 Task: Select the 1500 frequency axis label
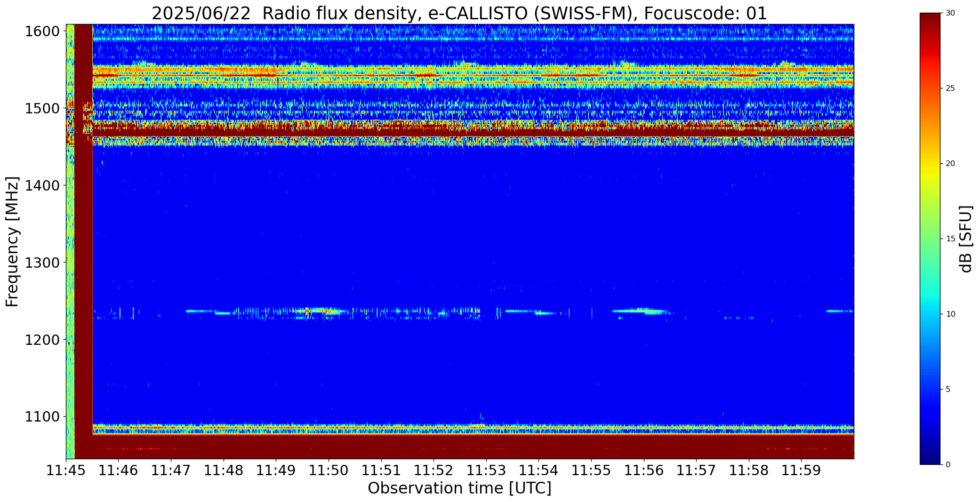42,109
